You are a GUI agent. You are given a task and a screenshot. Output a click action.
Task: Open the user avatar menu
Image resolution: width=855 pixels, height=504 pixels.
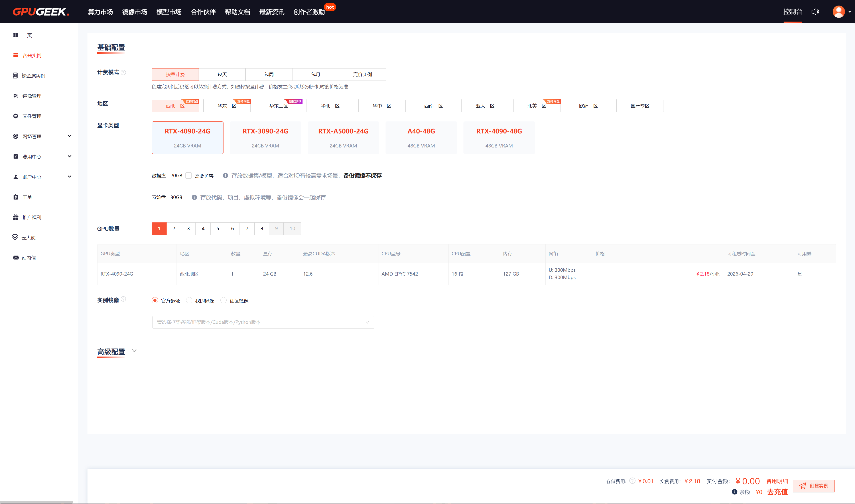click(838, 12)
